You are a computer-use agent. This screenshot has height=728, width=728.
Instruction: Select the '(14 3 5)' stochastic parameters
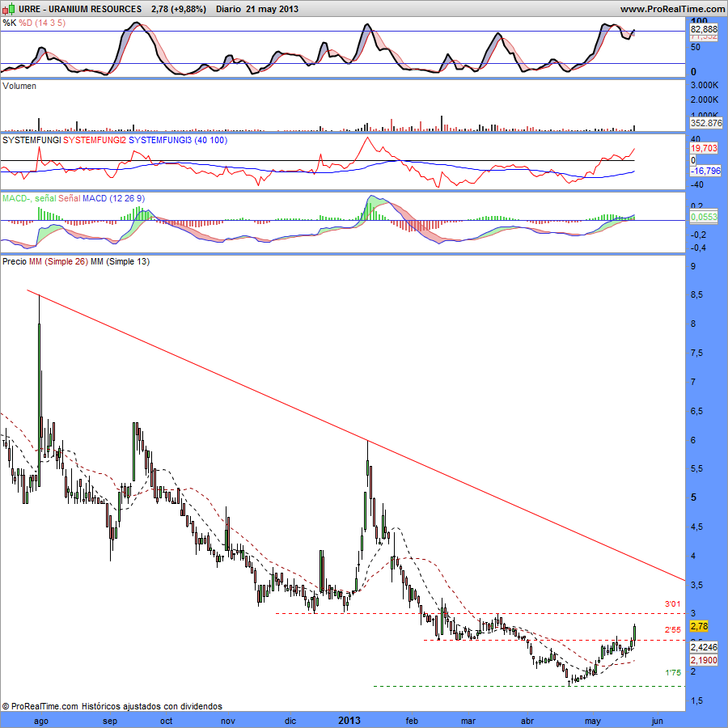point(50,23)
